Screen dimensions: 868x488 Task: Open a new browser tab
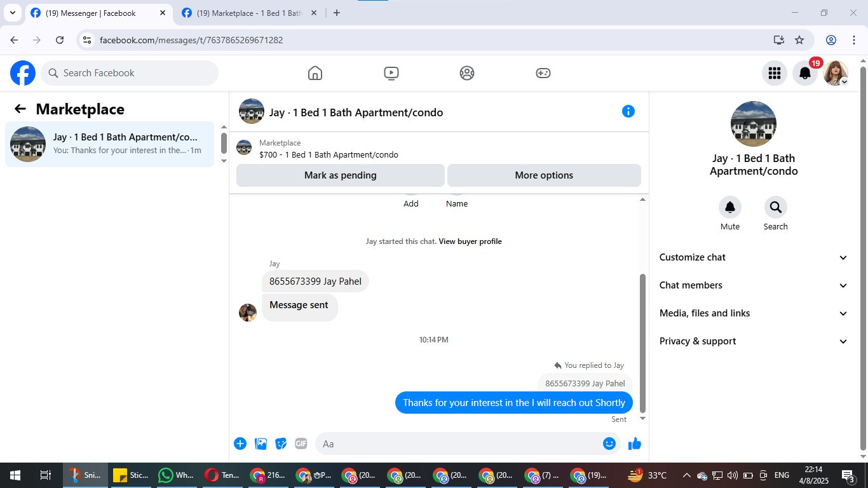coord(337,13)
